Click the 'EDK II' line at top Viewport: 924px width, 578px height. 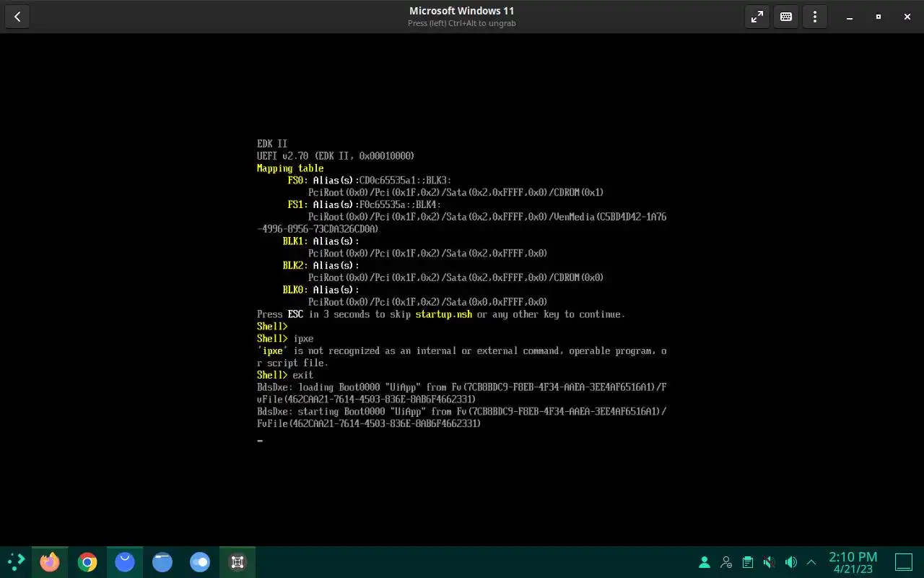[x=272, y=144]
